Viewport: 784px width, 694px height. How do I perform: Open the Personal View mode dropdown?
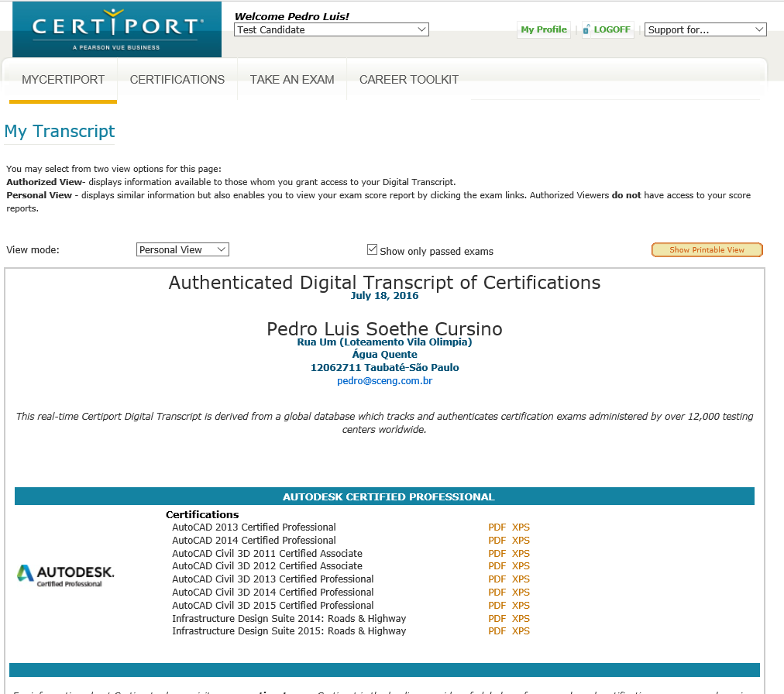pos(183,249)
